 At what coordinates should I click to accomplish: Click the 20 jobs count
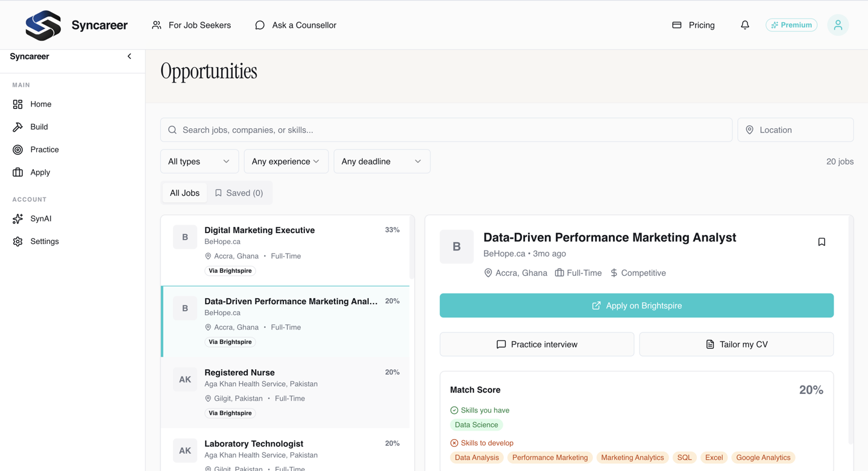pos(840,161)
